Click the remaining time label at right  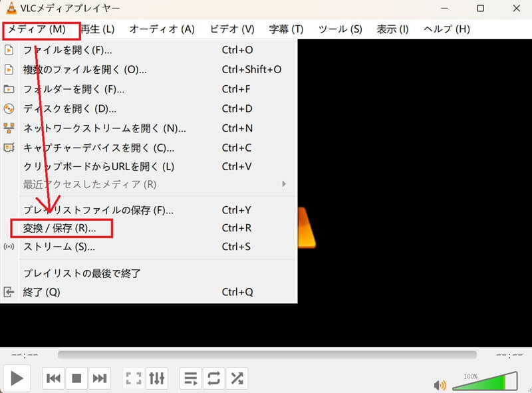pos(509,355)
